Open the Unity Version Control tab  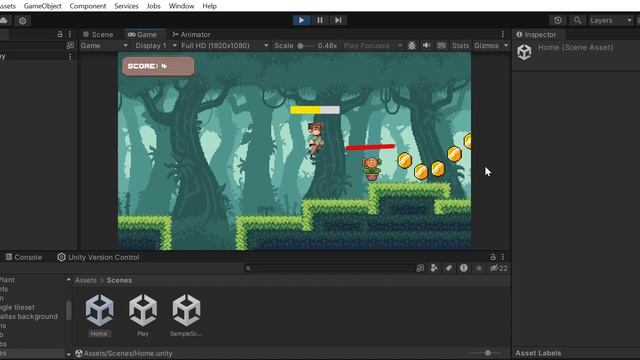(x=98, y=258)
